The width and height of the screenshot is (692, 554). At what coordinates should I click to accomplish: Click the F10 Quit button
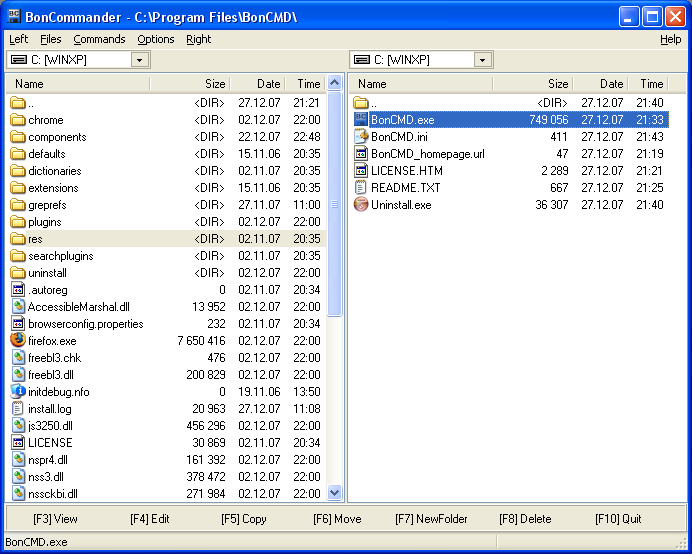(x=618, y=519)
